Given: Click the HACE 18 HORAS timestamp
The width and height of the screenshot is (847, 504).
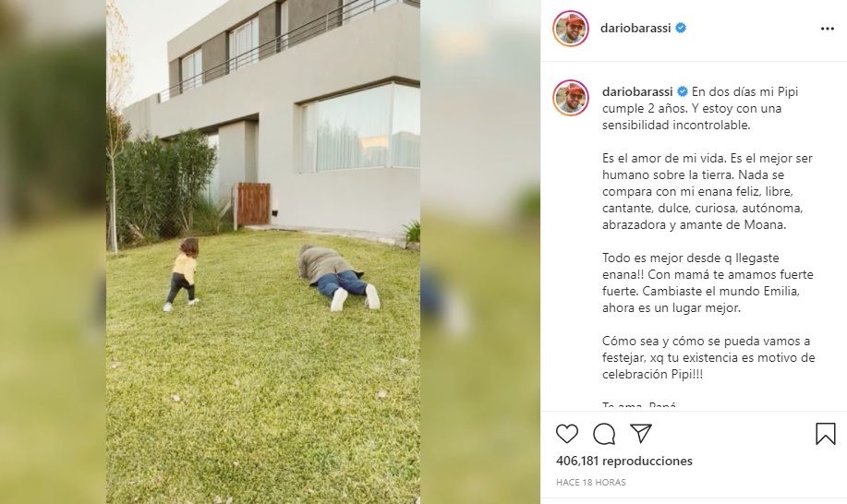Looking at the screenshot, I should 590,483.
